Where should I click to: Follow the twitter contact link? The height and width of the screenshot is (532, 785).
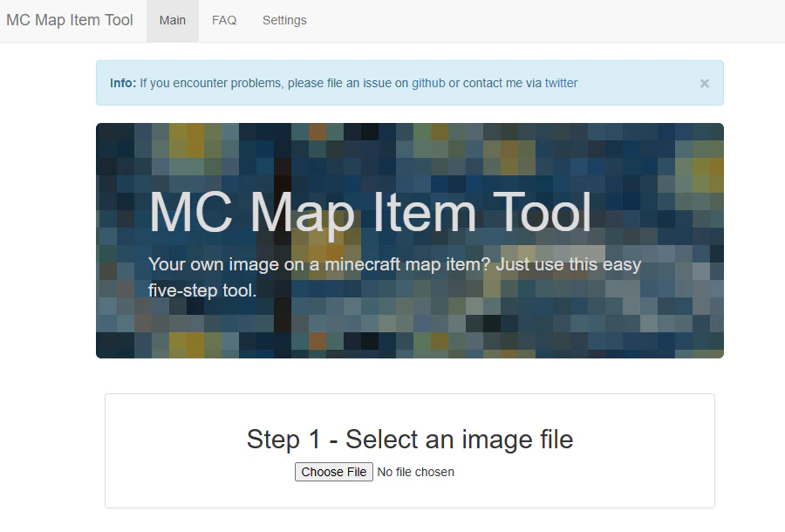(x=561, y=84)
